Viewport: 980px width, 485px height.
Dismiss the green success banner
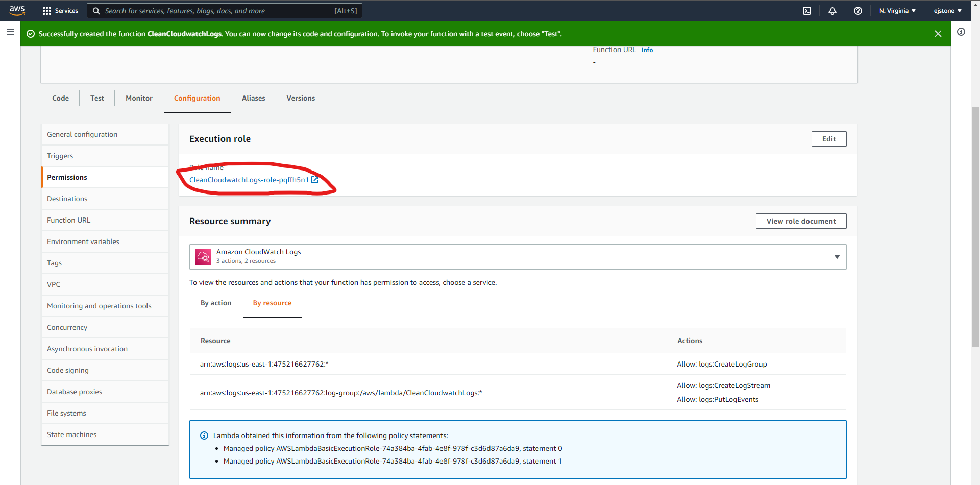[x=938, y=34]
